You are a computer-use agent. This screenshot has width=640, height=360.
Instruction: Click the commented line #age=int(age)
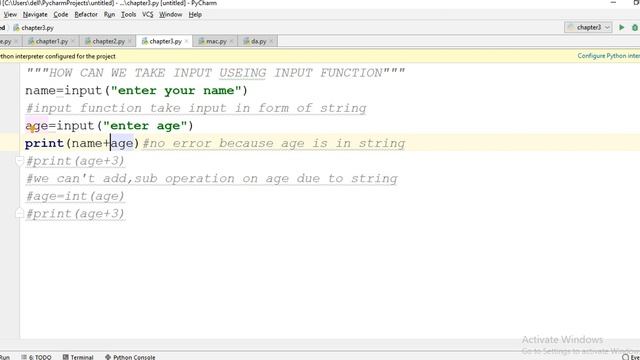pos(75,196)
